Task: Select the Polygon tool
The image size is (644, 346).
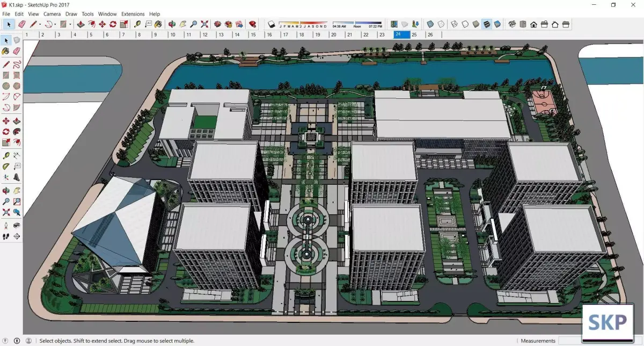Action: point(17,86)
